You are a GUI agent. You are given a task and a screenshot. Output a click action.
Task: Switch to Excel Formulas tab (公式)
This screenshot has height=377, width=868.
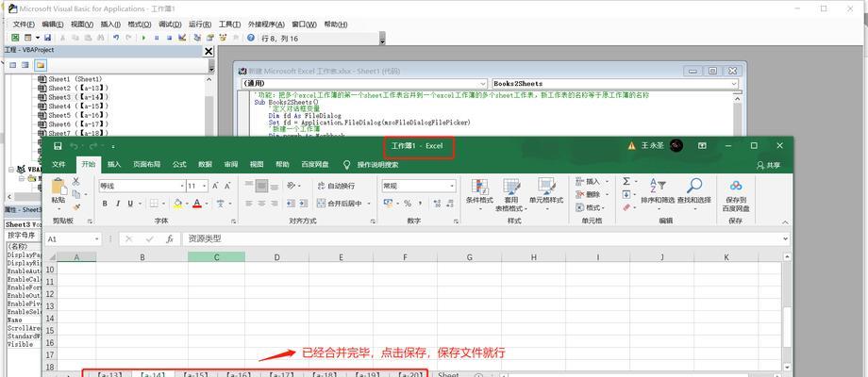[179, 164]
